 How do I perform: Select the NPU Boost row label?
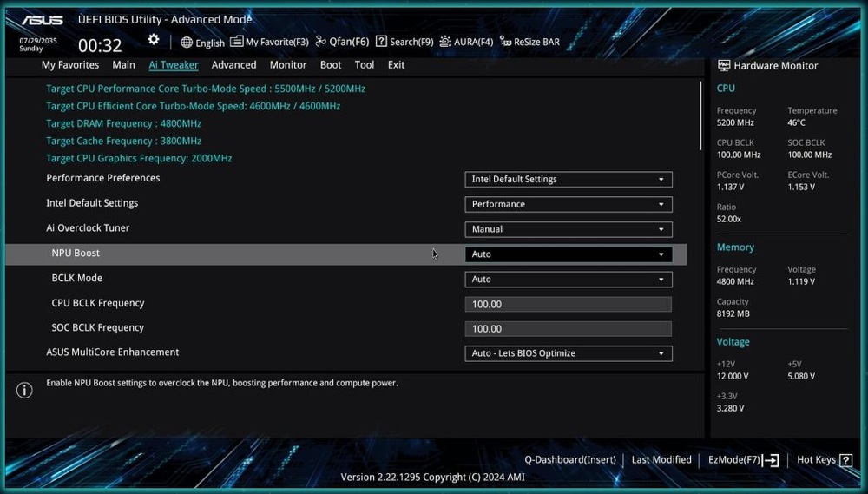(76, 254)
